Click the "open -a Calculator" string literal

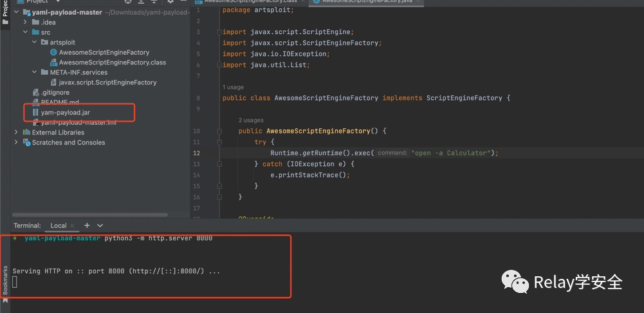point(452,153)
